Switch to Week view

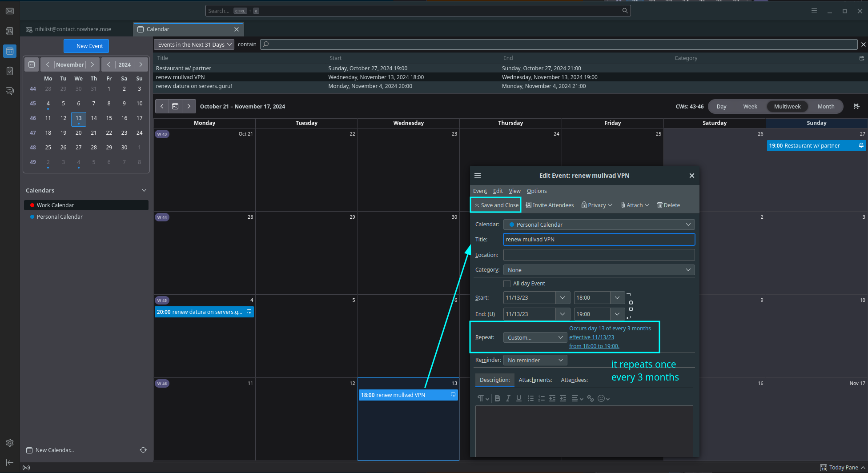tap(750, 106)
